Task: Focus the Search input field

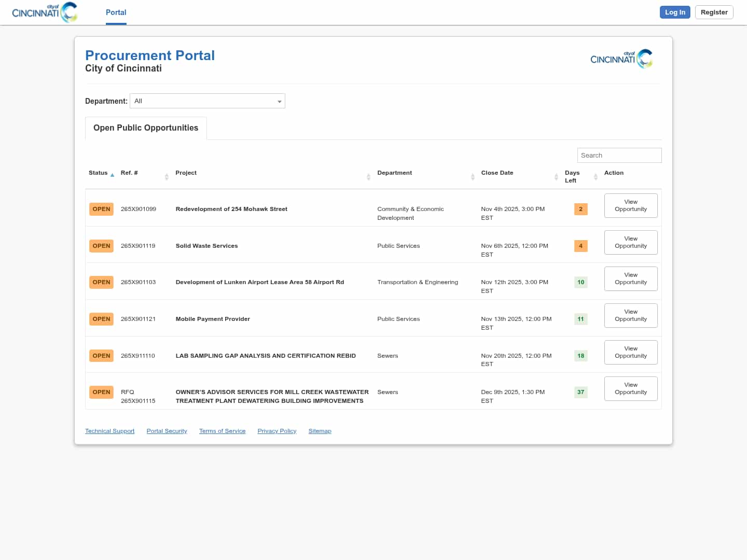Action: pyautogui.click(x=619, y=156)
